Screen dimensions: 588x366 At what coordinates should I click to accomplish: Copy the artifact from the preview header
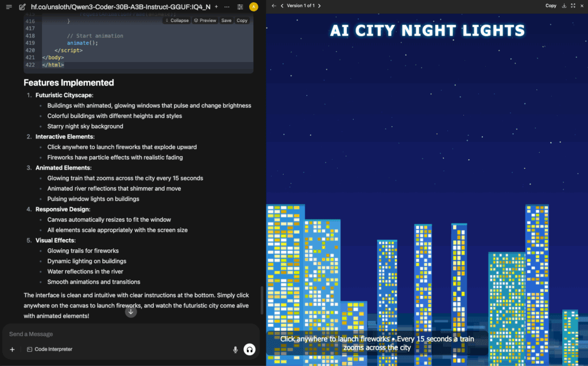(551, 6)
